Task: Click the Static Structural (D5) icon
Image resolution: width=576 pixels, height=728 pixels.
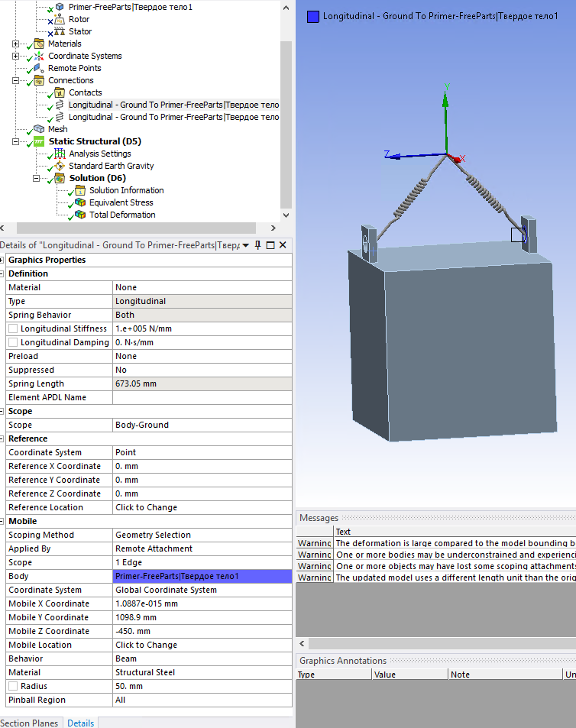Action: coord(39,141)
